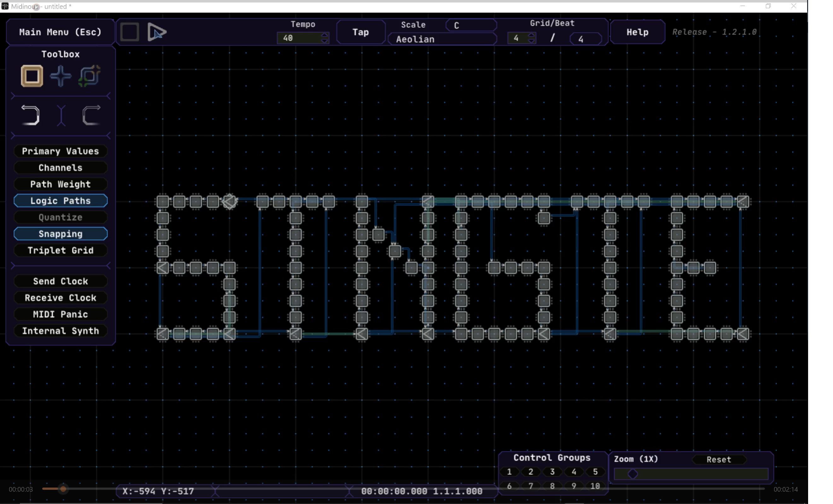Image resolution: width=833 pixels, height=504 pixels.
Task: Click the undo arrow icon
Action: coord(31,115)
